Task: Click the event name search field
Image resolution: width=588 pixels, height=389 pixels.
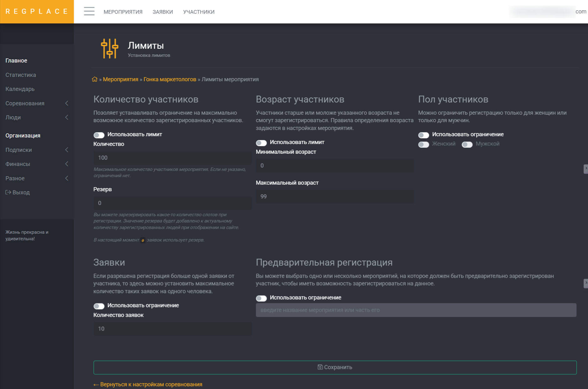Action: pyautogui.click(x=416, y=310)
